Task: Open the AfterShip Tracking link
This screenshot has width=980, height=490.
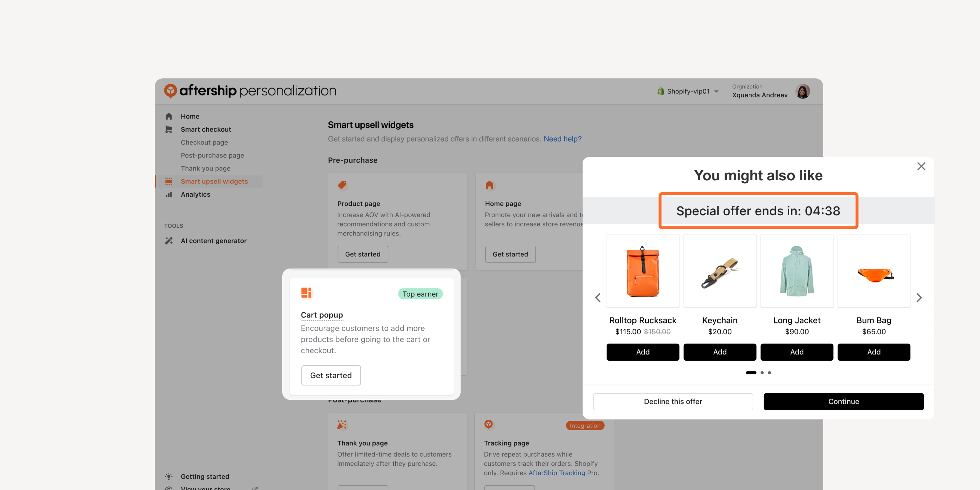Action: 557,473
